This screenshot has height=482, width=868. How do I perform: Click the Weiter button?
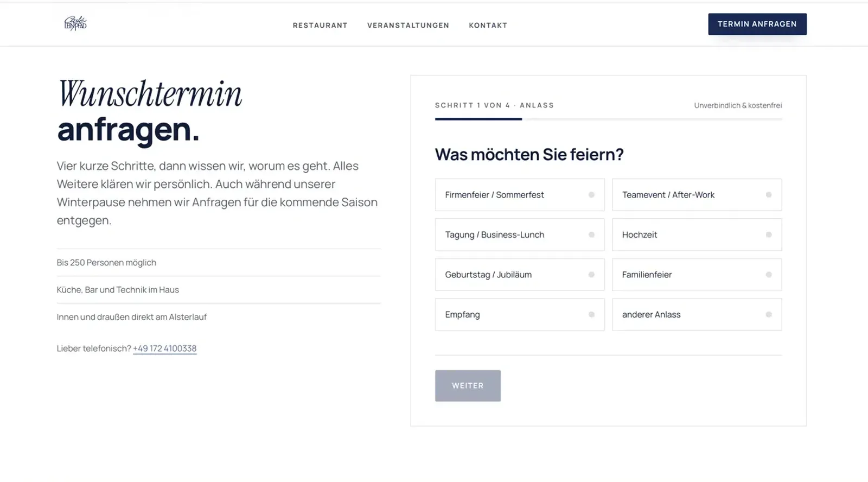click(468, 386)
